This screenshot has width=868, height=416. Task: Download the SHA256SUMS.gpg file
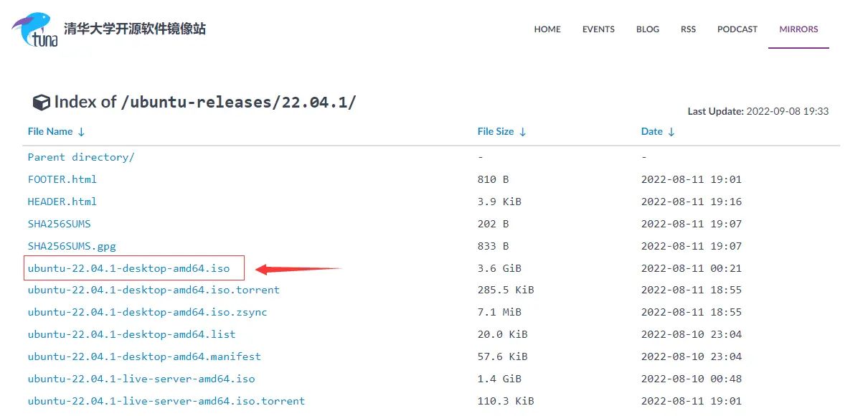(x=72, y=246)
